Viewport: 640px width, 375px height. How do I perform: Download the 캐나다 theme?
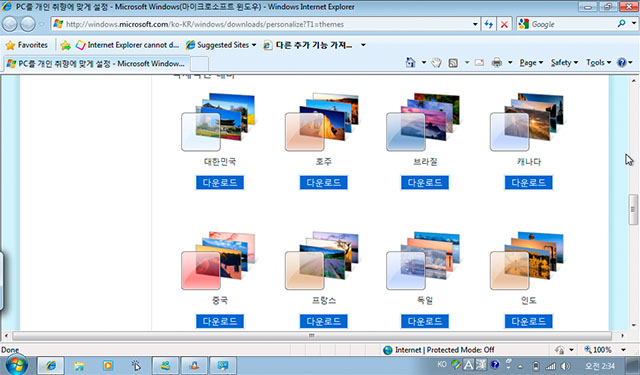click(x=529, y=182)
